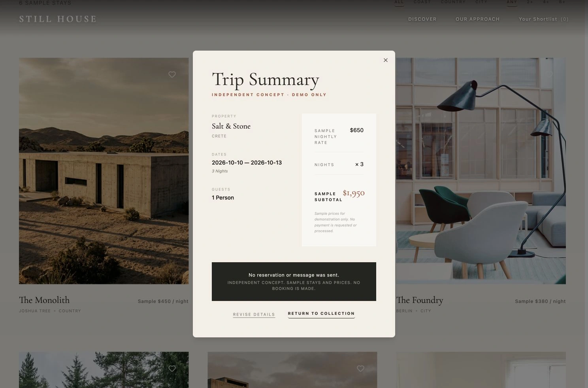The height and width of the screenshot is (388, 588).
Task: Click Return to Collection button
Action: click(321, 314)
